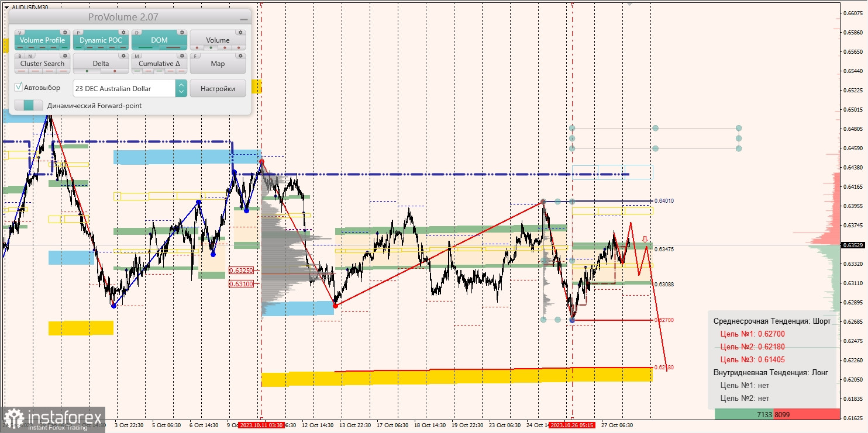
Task: Enable the Delta indicator
Action: coord(101,64)
